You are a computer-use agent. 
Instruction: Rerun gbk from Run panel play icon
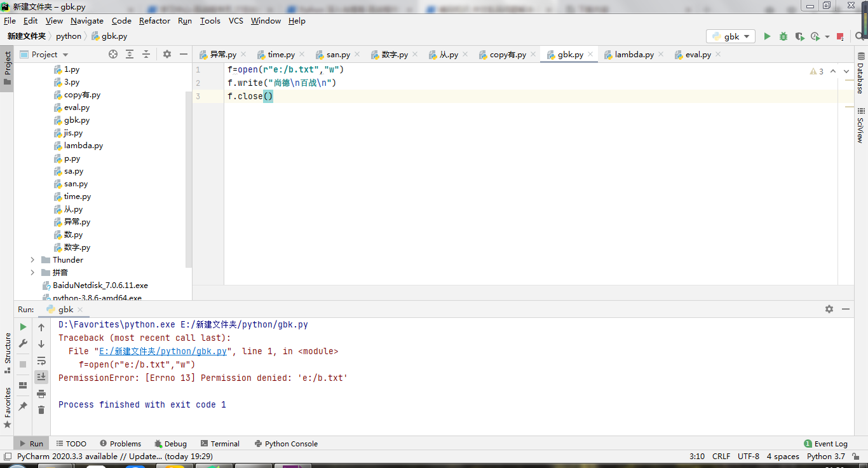pyautogui.click(x=23, y=327)
